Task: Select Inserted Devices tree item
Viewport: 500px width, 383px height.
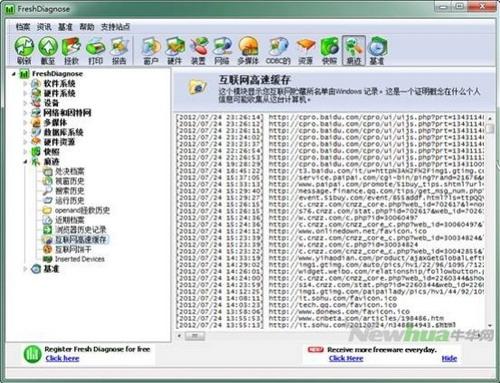Action: pos(80,259)
